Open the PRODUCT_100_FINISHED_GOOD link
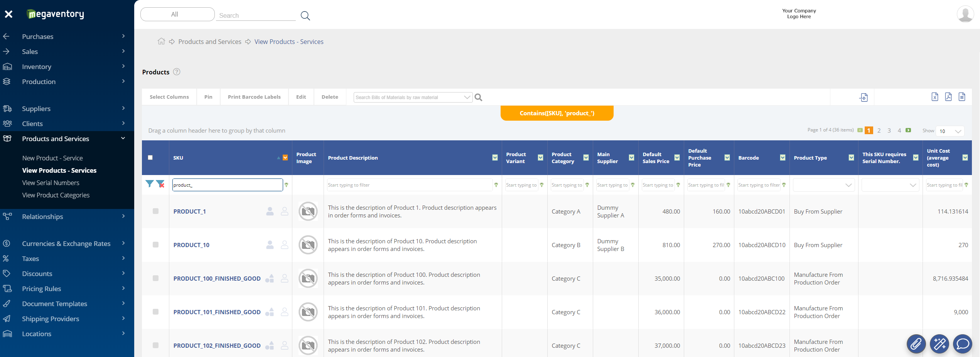Viewport: 980px width, 357px height. (x=217, y=278)
